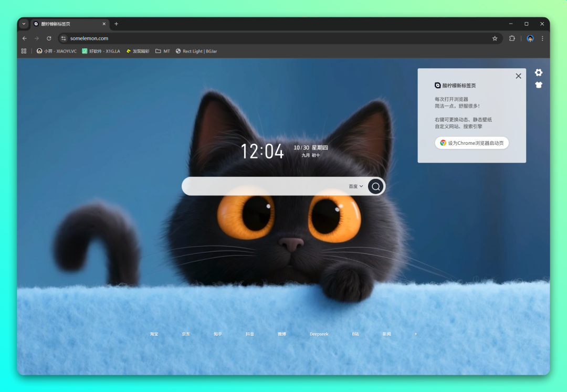Open the Chrome extensions puzzle icon
Image resolution: width=567 pixels, height=392 pixels.
[512, 38]
